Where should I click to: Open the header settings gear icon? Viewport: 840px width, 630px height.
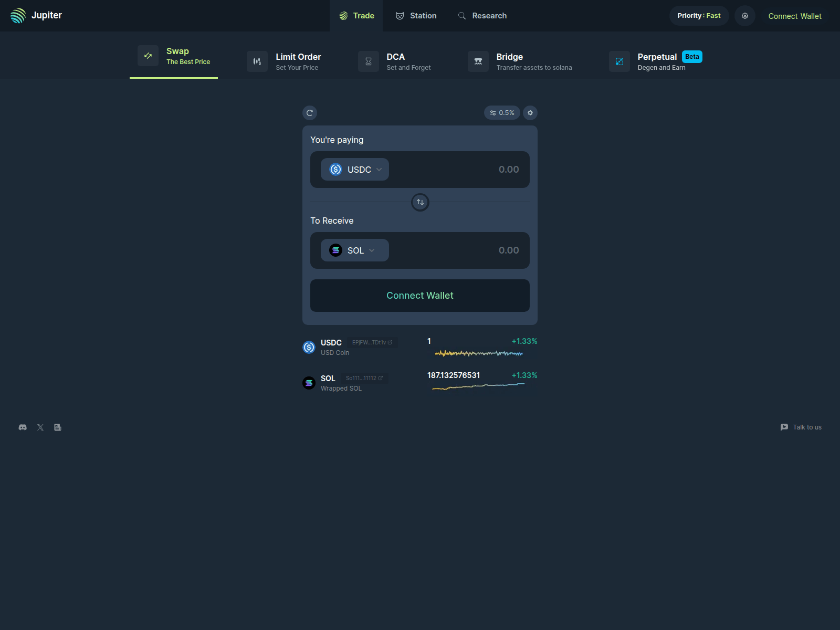tap(744, 16)
